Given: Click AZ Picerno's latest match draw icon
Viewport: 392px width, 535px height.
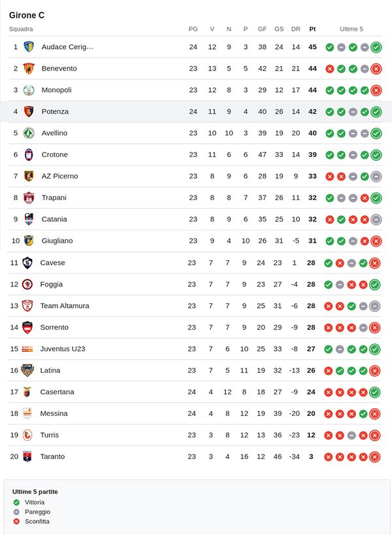Looking at the screenshot, I should coord(376,177).
